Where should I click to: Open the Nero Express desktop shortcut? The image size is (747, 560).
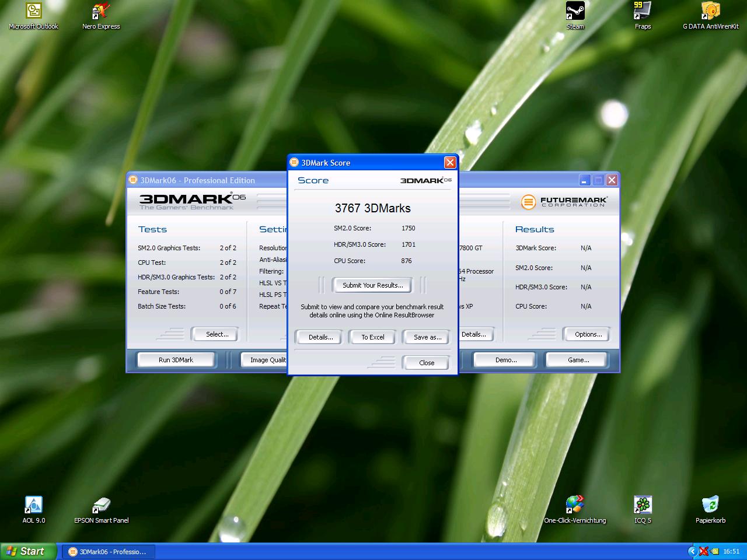pyautogui.click(x=101, y=16)
